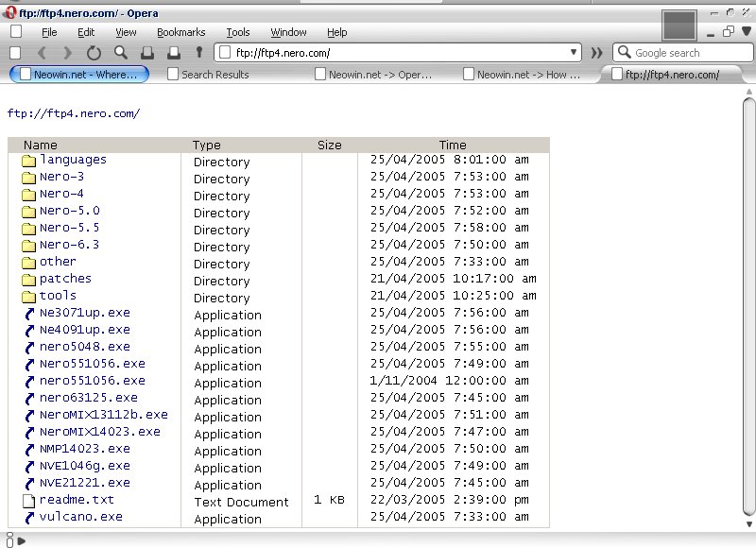
Task: Open the search engine dropdown magnifier
Action: click(x=625, y=53)
